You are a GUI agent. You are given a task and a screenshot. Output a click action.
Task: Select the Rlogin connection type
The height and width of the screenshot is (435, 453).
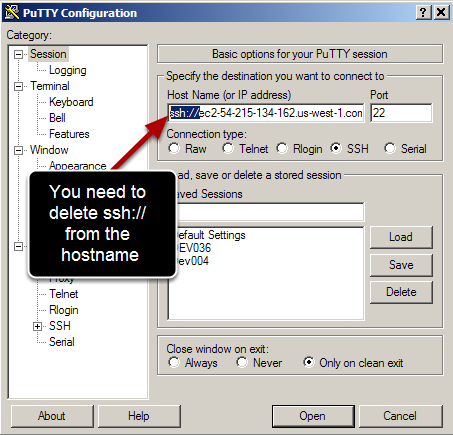282,149
